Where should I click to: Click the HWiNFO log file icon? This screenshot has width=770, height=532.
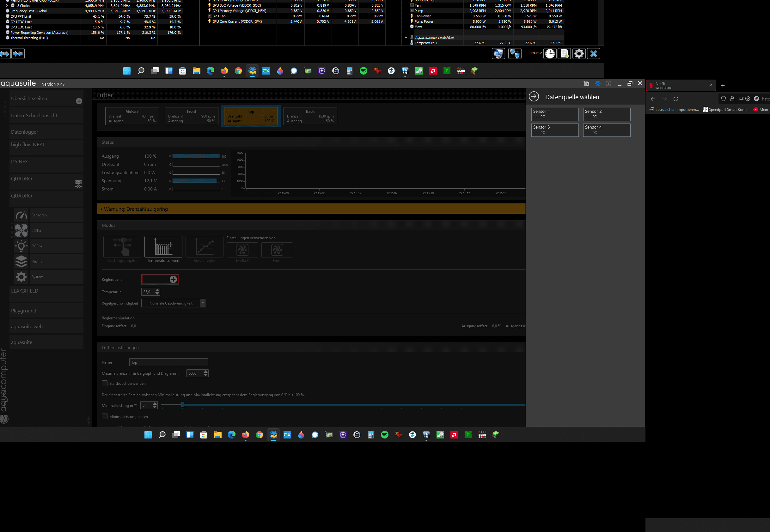pyautogui.click(x=565, y=53)
